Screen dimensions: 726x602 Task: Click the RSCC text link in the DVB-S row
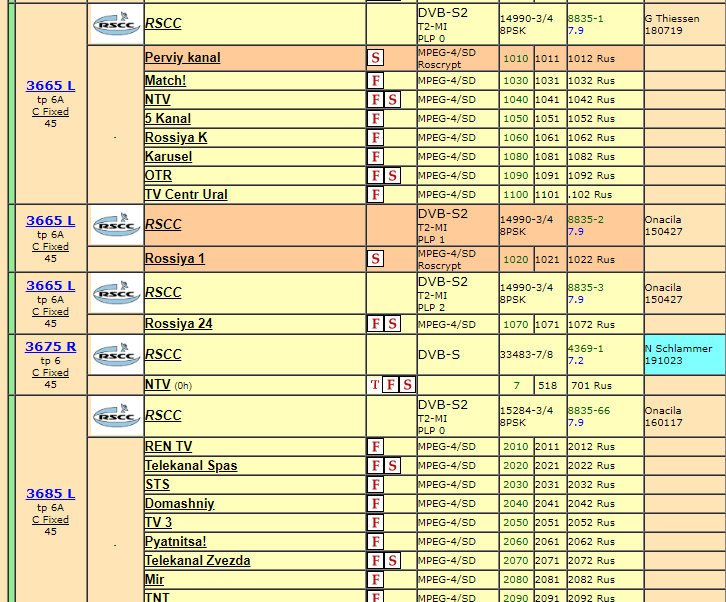[x=163, y=354]
